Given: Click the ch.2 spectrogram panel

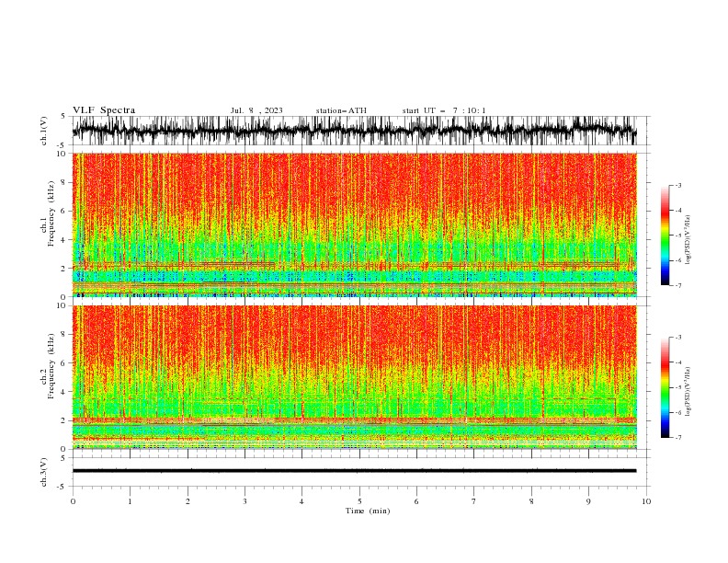Looking at the screenshot, I should [355, 377].
